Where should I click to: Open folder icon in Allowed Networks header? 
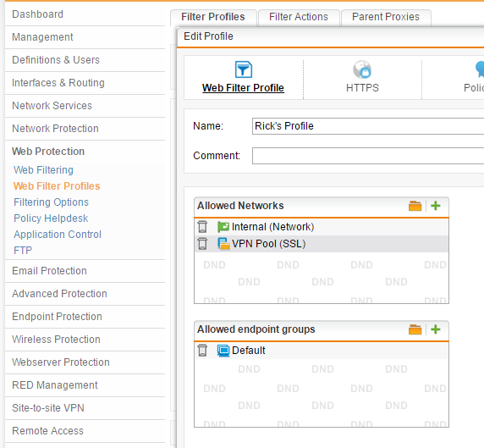(415, 206)
